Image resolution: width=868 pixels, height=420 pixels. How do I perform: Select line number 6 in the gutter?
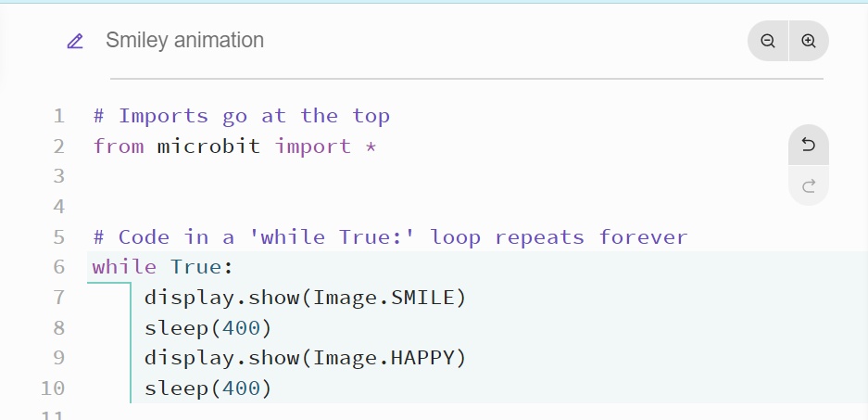click(x=59, y=267)
